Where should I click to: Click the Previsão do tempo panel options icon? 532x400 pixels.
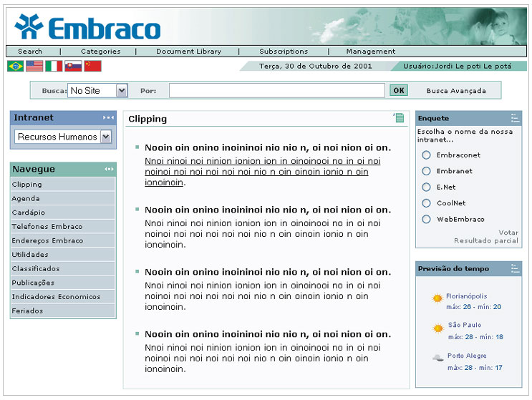[515, 268]
